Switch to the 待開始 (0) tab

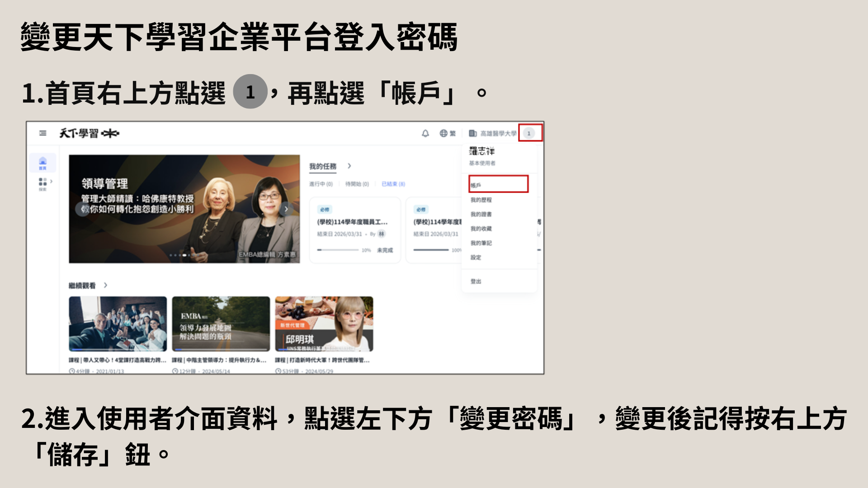coord(357,184)
